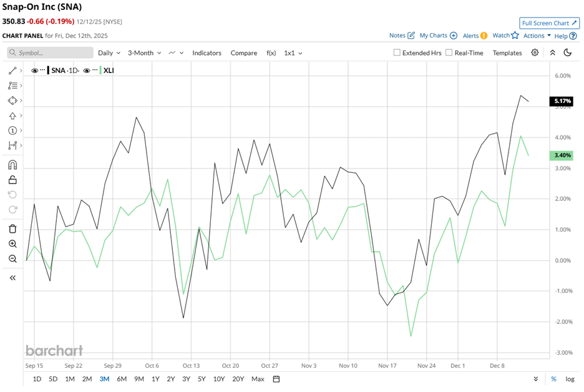
Task: Open the Daily frequency dropdown
Action: pos(109,53)
